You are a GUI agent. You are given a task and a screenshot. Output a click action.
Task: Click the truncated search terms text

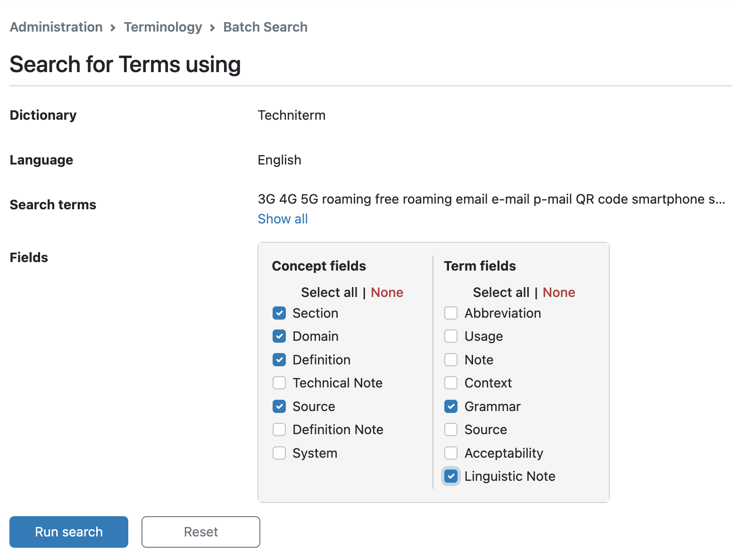pos(491,199)
